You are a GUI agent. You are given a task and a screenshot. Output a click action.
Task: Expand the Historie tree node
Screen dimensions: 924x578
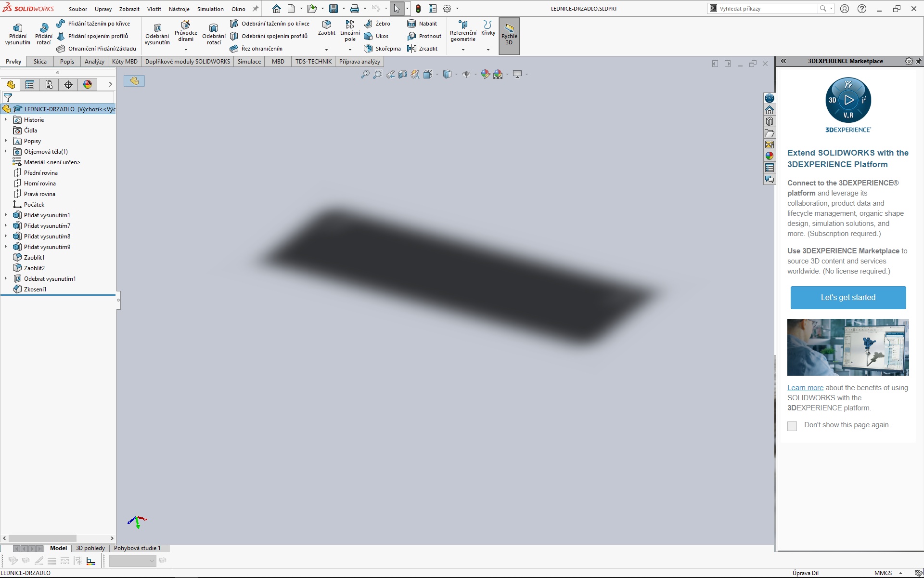(6, 119)
